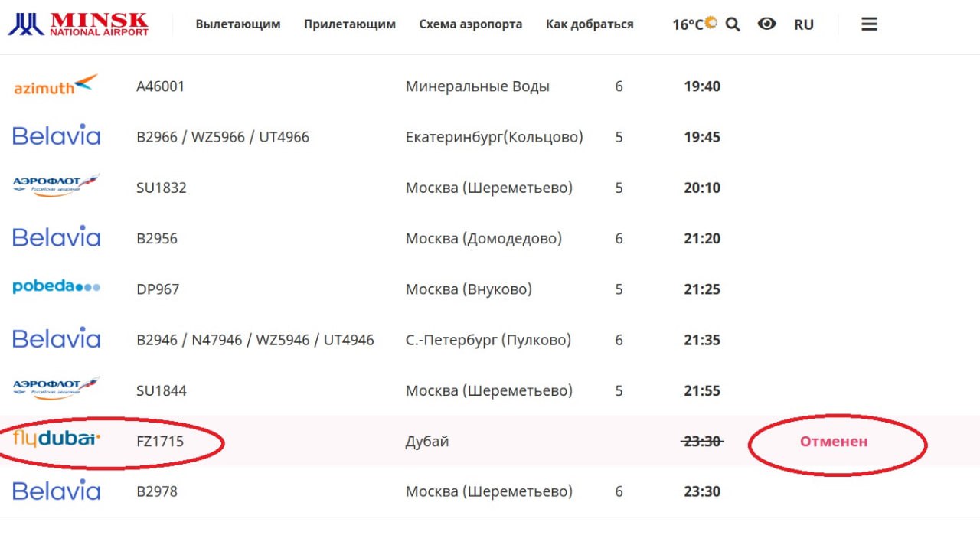Open the hamburger menu
This screenshot has width=980, height=545.
[869, 24]
